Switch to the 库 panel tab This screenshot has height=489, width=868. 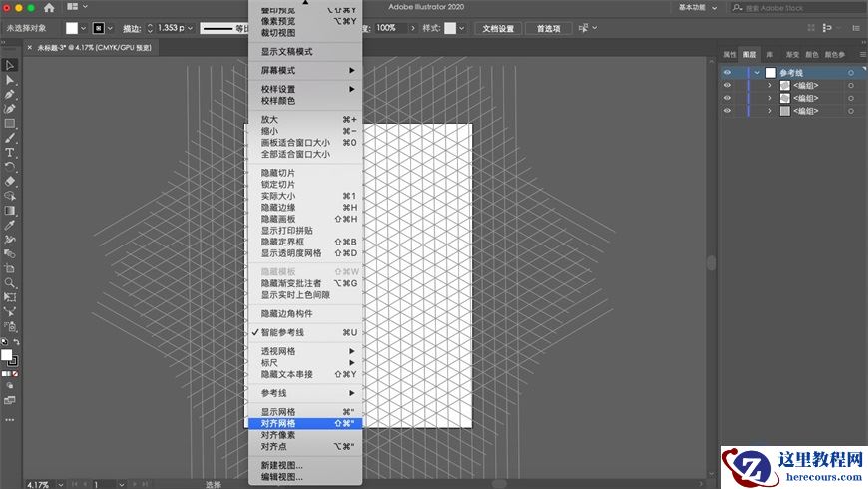(x=769, y=54)
